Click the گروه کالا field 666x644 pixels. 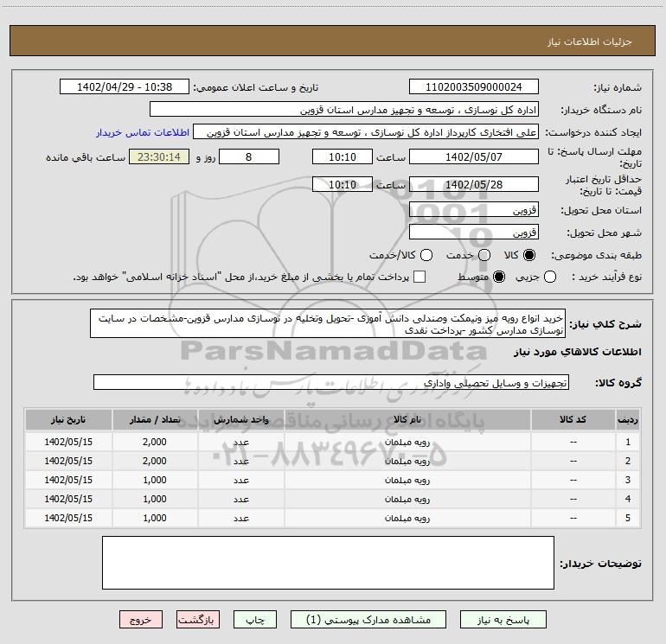[331, 382]
